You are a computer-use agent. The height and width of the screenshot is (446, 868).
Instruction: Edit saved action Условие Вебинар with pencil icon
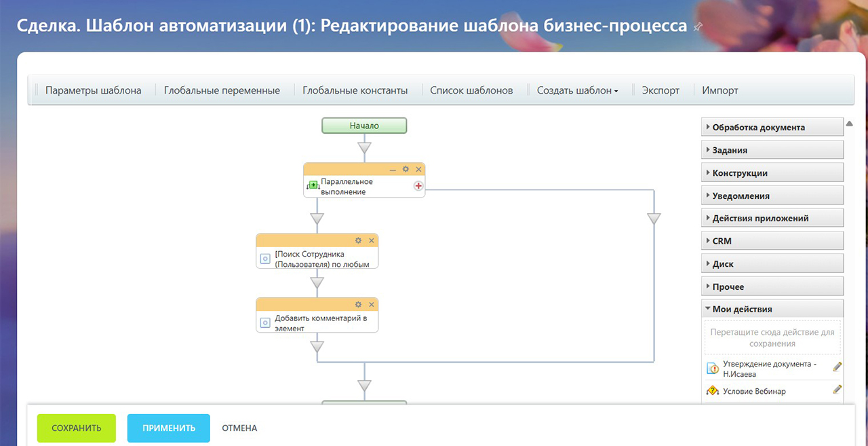pyautogui.click(x=837, y=390)
